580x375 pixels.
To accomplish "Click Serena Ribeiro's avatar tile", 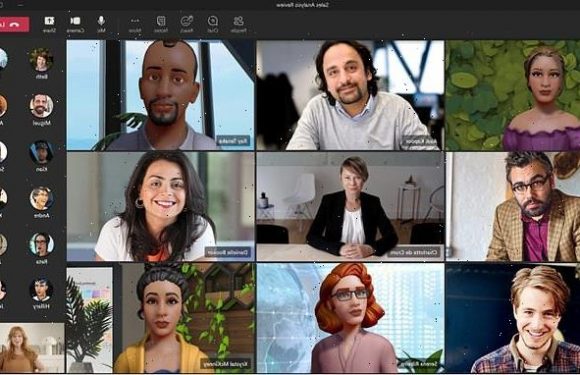I will pos(350,318).
